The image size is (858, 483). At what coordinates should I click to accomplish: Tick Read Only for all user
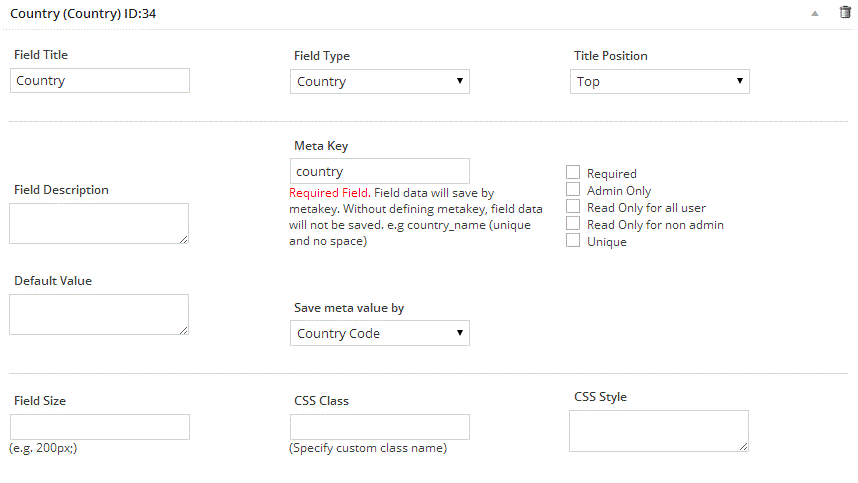573,206
